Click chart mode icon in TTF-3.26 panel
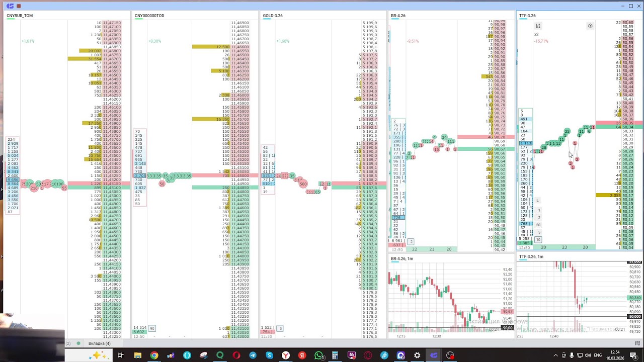644x362 pixels. click(x=538, y=26)
